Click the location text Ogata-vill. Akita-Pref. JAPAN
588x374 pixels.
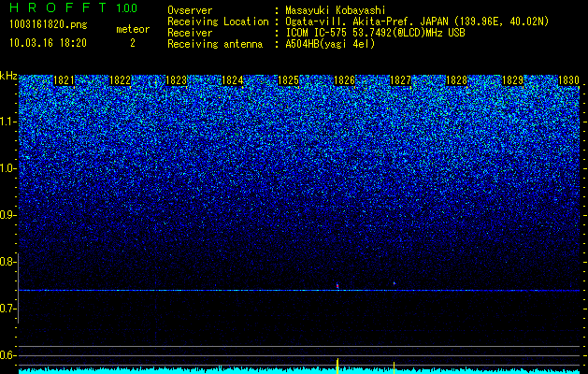pyautogui.click(x=367, y=22)
